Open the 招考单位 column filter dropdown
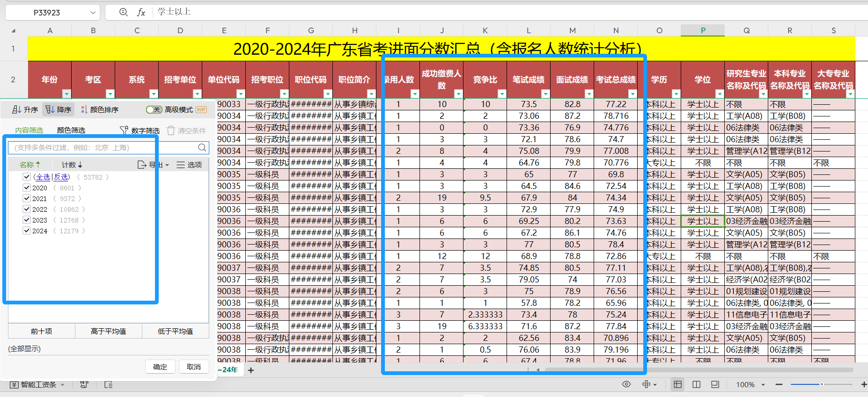This screenshot has width=868, height=397. (197, 94)
